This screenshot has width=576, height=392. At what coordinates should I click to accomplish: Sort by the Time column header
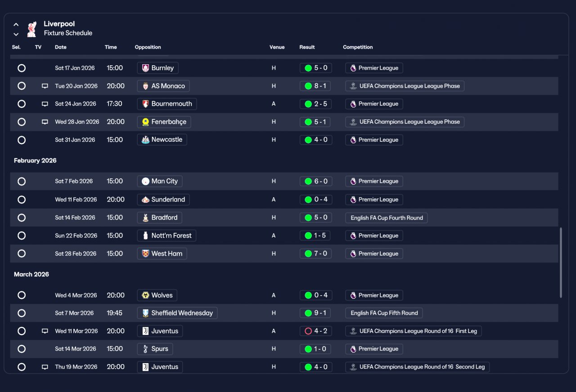coord(111,47)
